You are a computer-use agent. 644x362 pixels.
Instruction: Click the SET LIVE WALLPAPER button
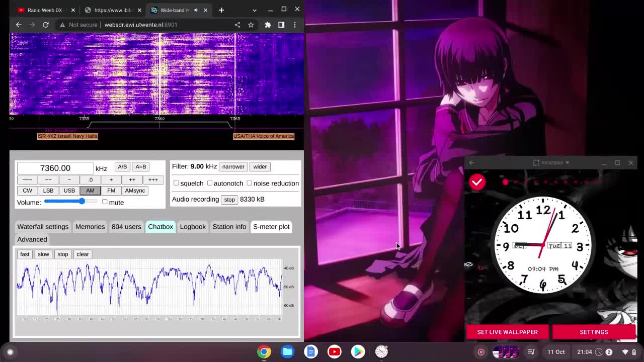click(x=507, y=332)
